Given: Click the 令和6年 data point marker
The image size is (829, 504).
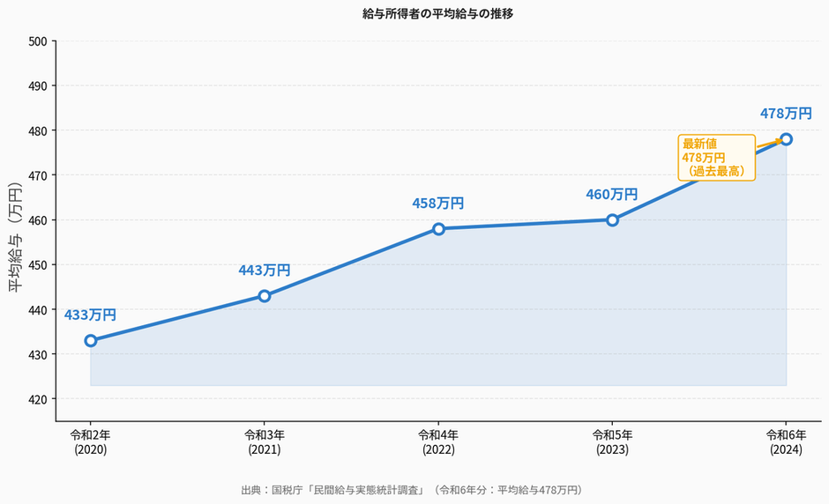Looking at the screenshot, I should coord(786,139).
